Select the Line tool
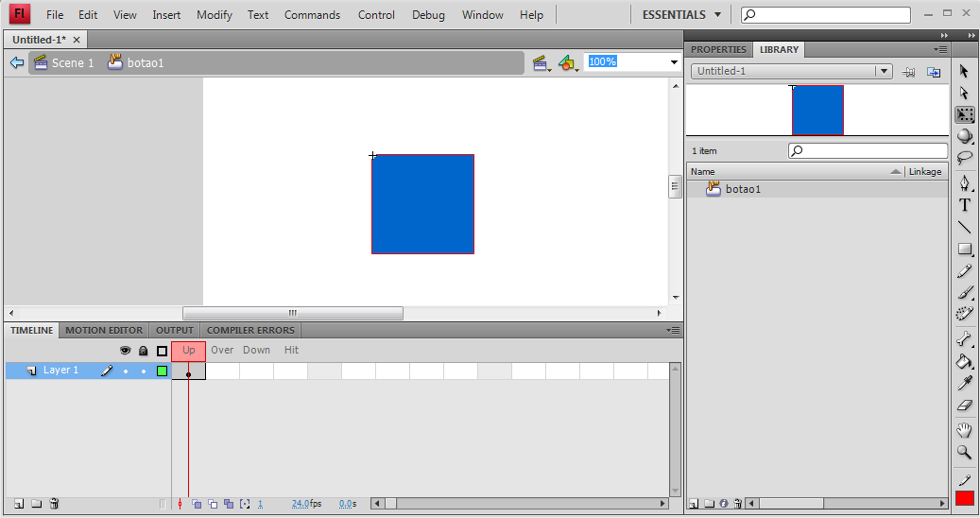The height and width of the screenshot is (518, 980). [x=964, y=227]
